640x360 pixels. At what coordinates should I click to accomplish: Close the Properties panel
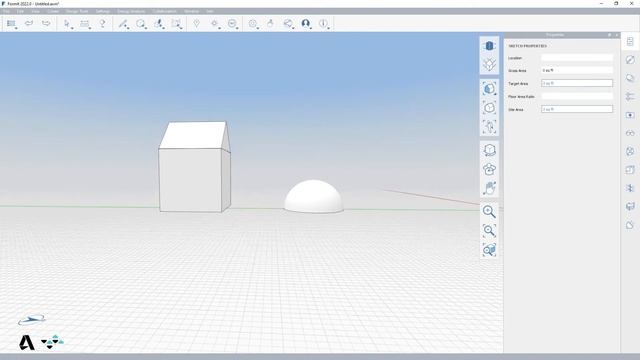coord(616,35)
